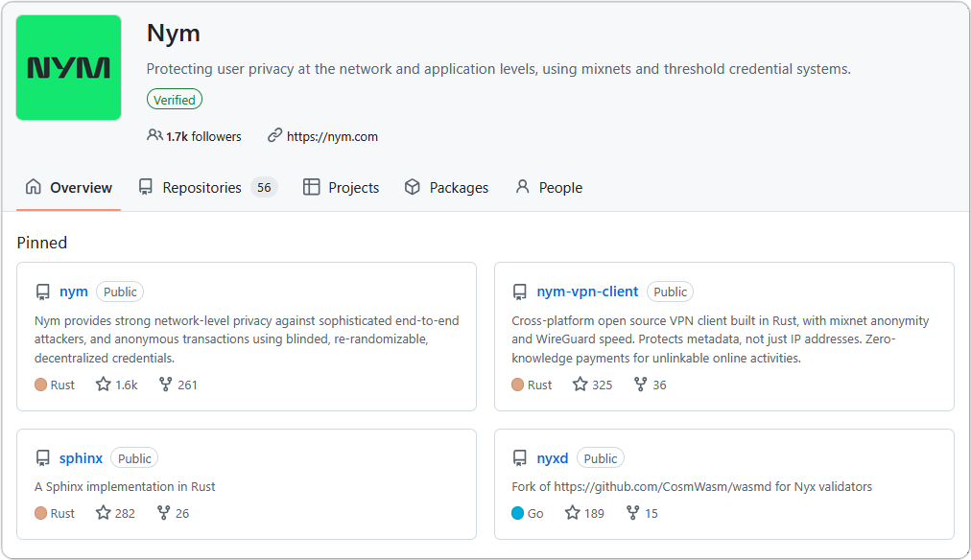Click the Projects grid icon

coord(311,187)
